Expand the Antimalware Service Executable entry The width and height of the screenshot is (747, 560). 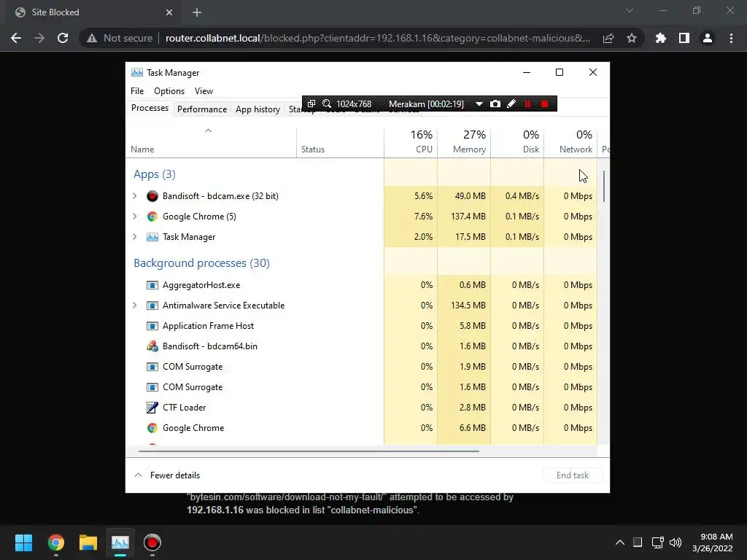(x=135, y=306)
